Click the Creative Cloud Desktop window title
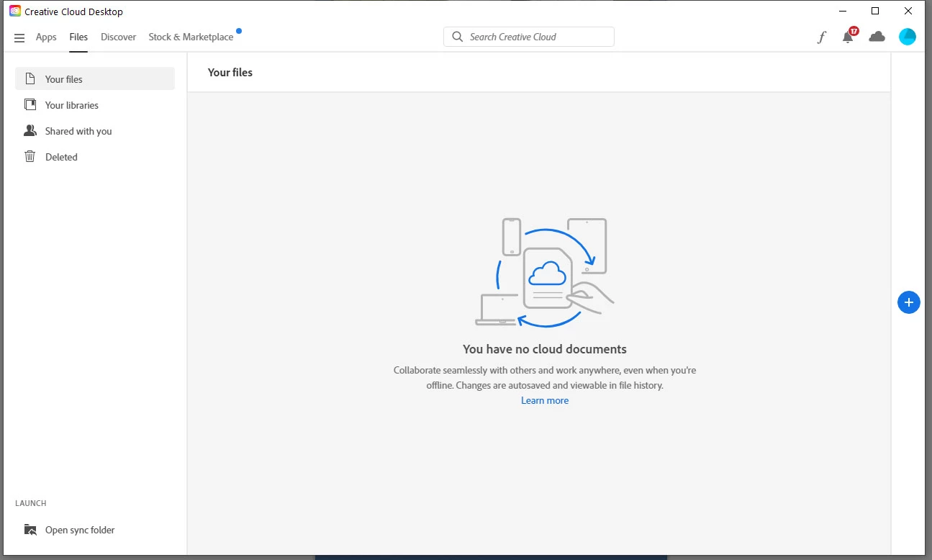The height and width of the screenshot is (560, 932). (x=73, y=12)
